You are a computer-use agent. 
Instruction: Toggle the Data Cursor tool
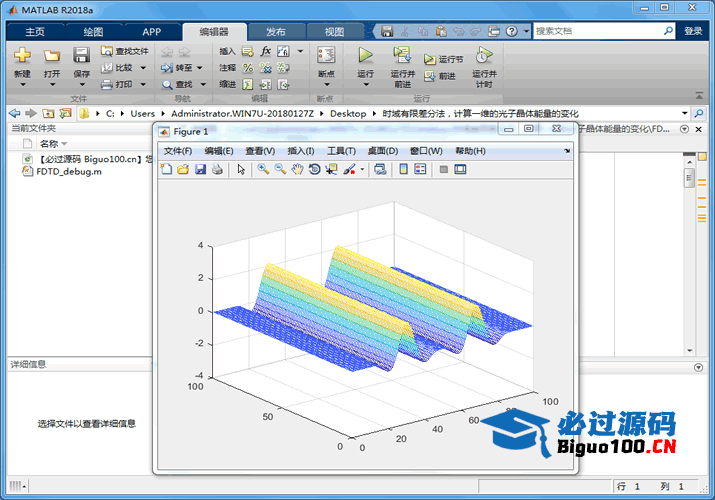pyautogui.click(x=331, y=170)
